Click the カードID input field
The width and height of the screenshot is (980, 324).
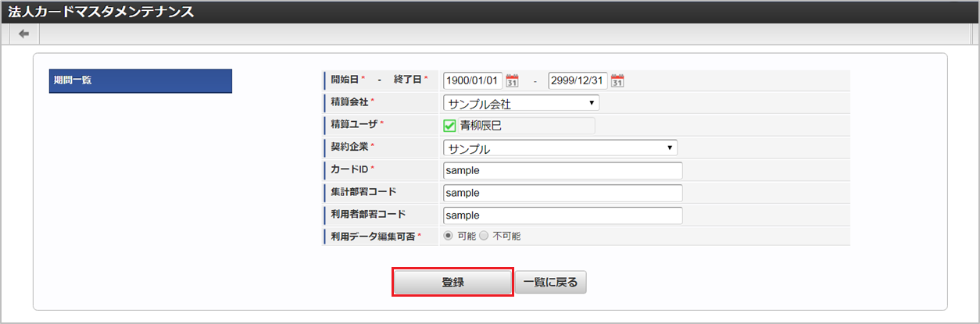[563, 170]
